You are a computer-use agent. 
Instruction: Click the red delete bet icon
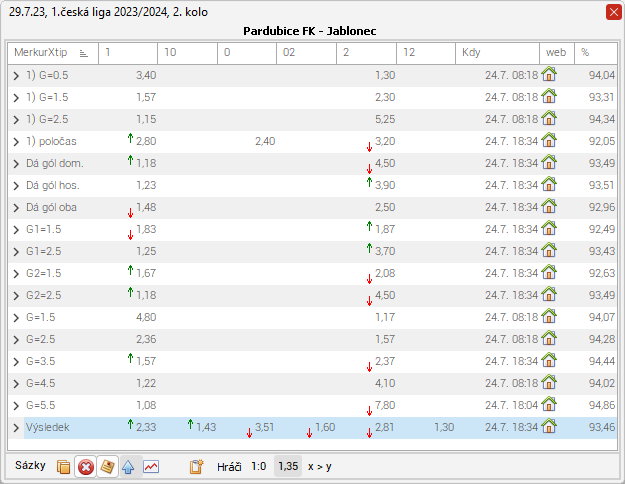pyautogui.click(x=85, y=466)
